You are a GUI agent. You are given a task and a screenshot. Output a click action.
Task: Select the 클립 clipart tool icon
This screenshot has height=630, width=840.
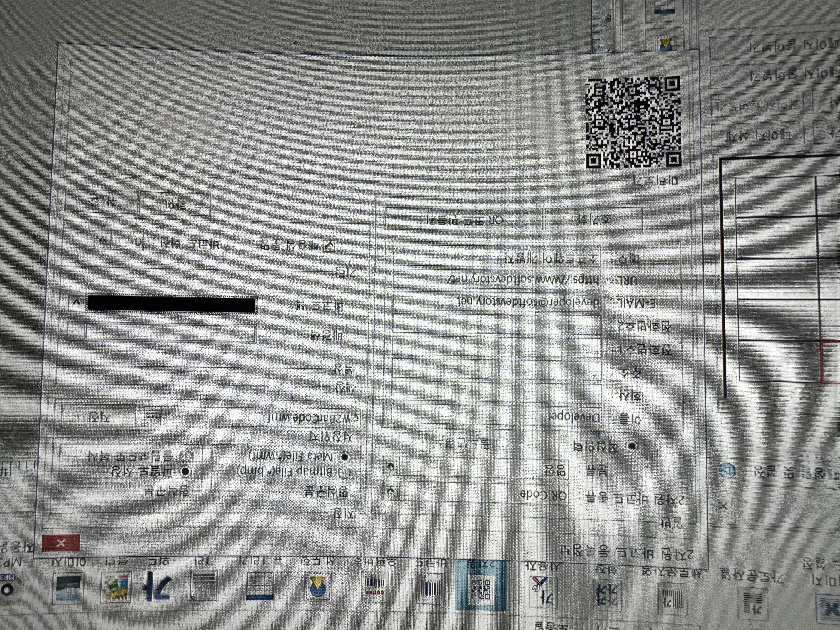pos(116,587)
